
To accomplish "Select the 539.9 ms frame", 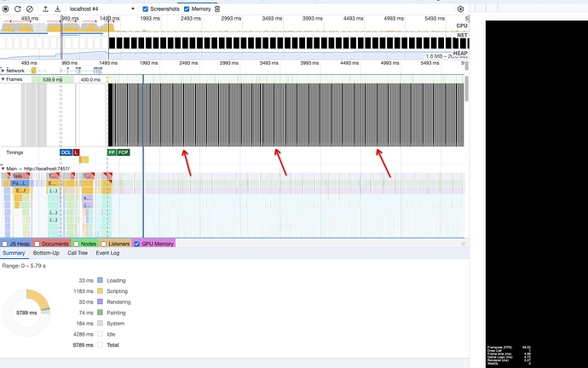I will (53, 79).
